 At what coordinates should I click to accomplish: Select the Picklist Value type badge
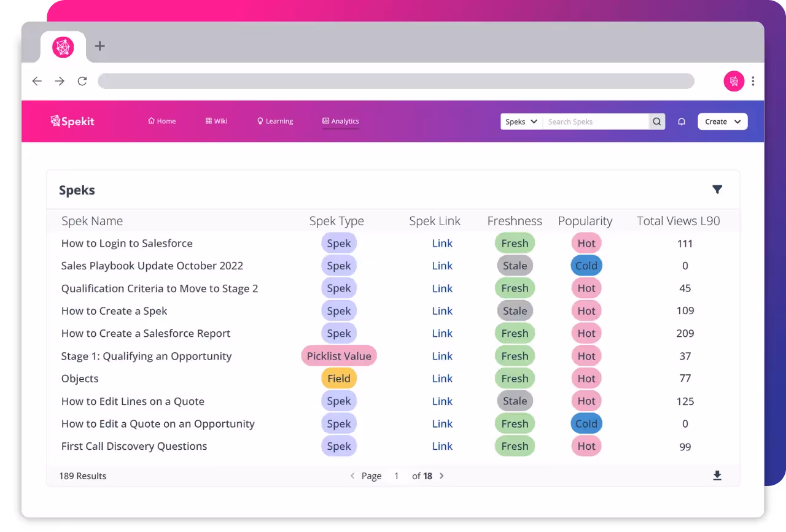(x=339, y=356)
